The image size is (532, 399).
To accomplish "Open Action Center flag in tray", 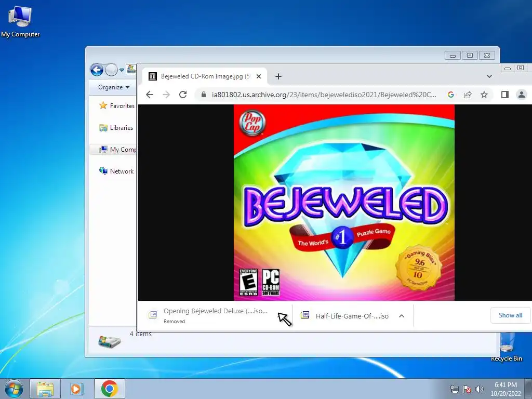I will 467,389.
